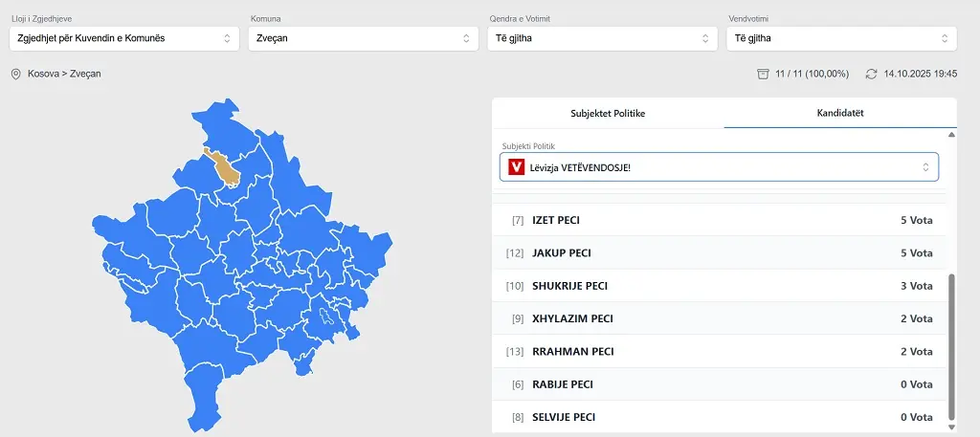
Task: Open the Komuna dropdown showing Zveçan
Action: 363,38
